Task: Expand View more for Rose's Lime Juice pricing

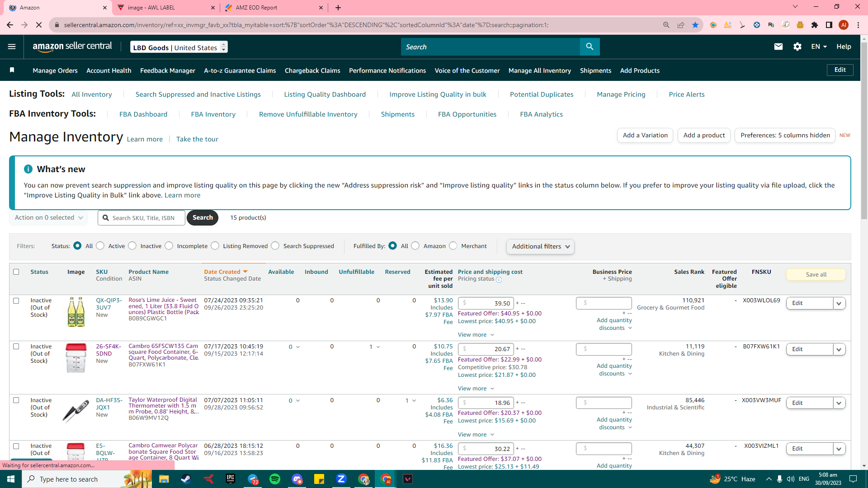Action: [x=476, y=335]
